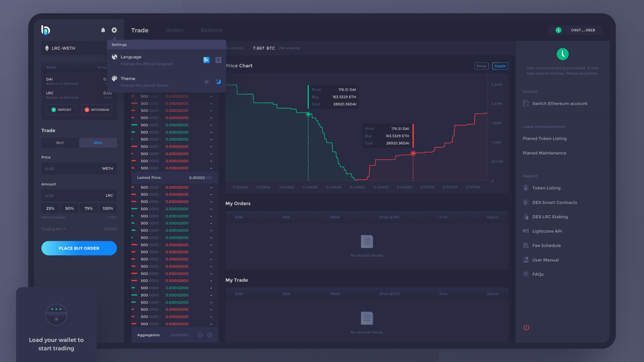Click PLACE BUY ORDER button

pos(79,248)
